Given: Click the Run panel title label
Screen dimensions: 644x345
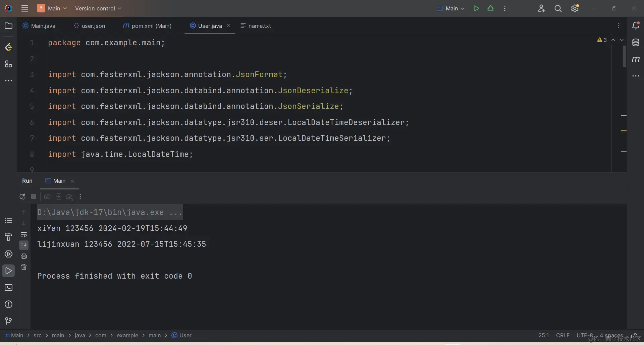Looking at the screenshot, I should [x=27, y=181].
